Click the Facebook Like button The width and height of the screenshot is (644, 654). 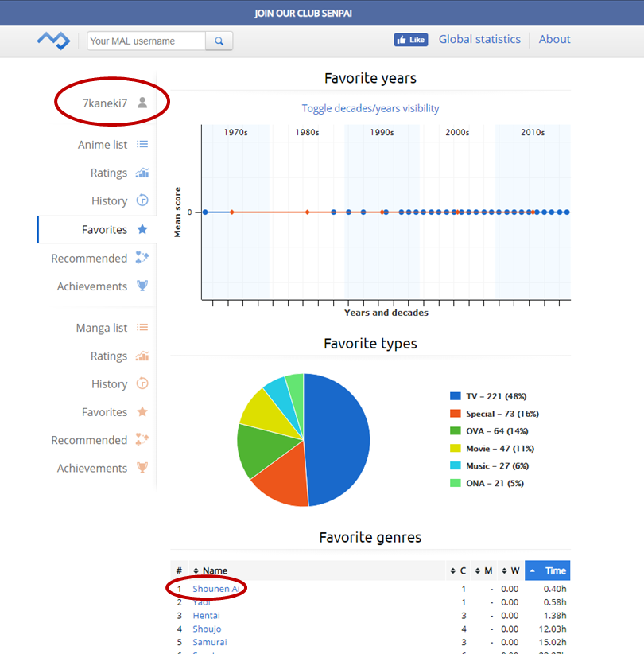410,40
